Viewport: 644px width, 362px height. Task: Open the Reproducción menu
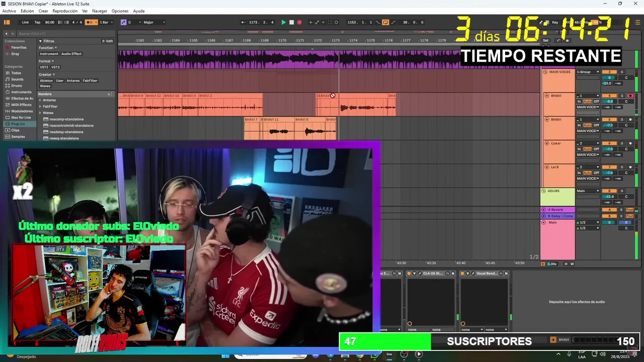click(x=65, y=11)
